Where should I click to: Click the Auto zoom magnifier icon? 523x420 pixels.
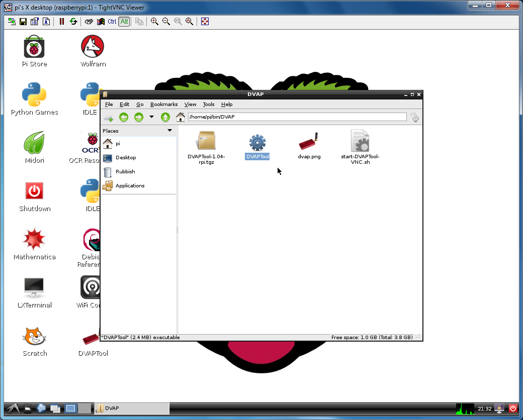(190, 22)
